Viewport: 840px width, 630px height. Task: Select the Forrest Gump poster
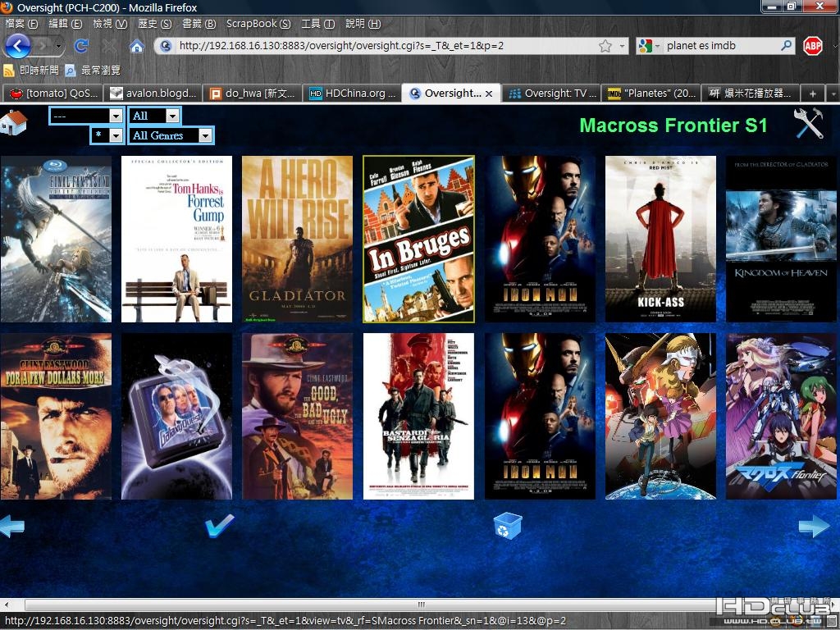tap(177, 239)
